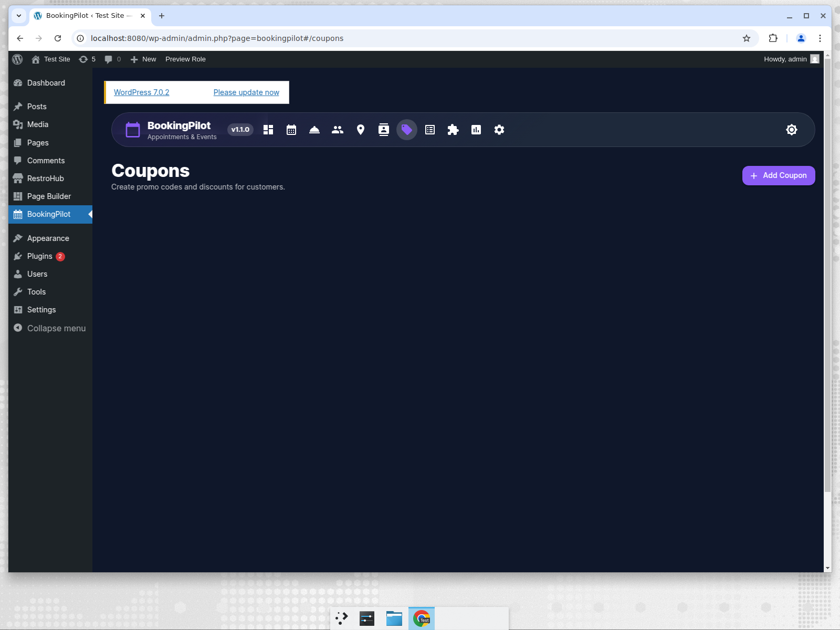Viewport: 840px width, 630px height.
Task: Click the Add Coupon button
Action: click(779, 176)
